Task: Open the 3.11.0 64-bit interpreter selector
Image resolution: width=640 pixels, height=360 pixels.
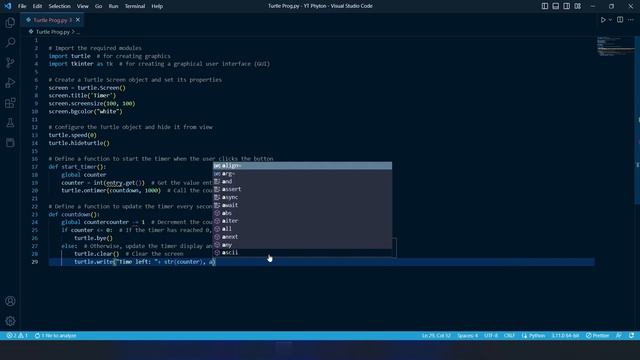Action: pos(565,336)
